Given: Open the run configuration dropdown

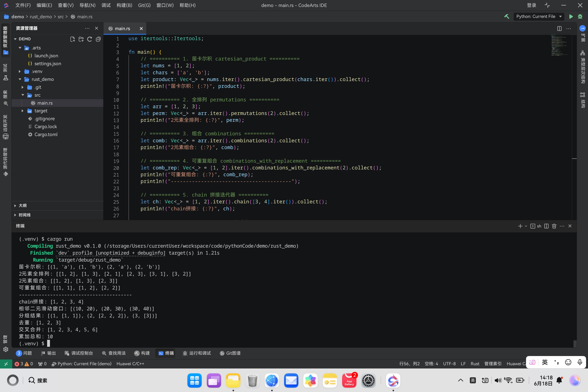Looking at the screenshot, I should pos(538,17).
